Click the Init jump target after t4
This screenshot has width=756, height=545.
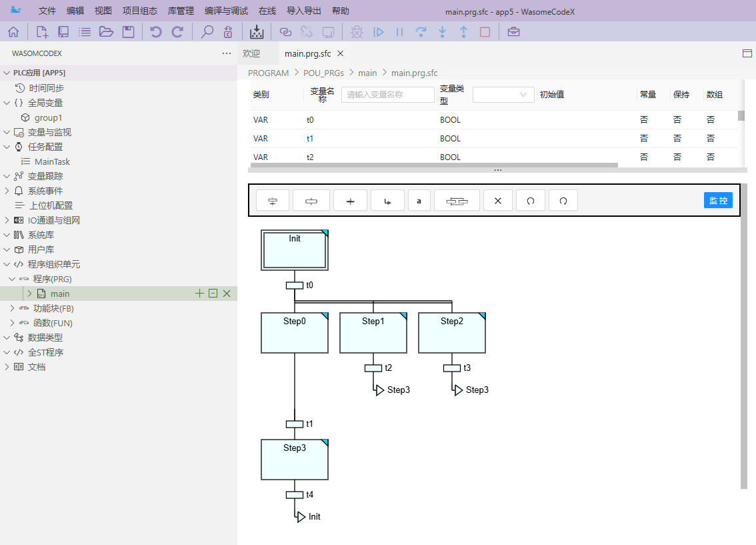pyautogui.click(x=308, y=516)
